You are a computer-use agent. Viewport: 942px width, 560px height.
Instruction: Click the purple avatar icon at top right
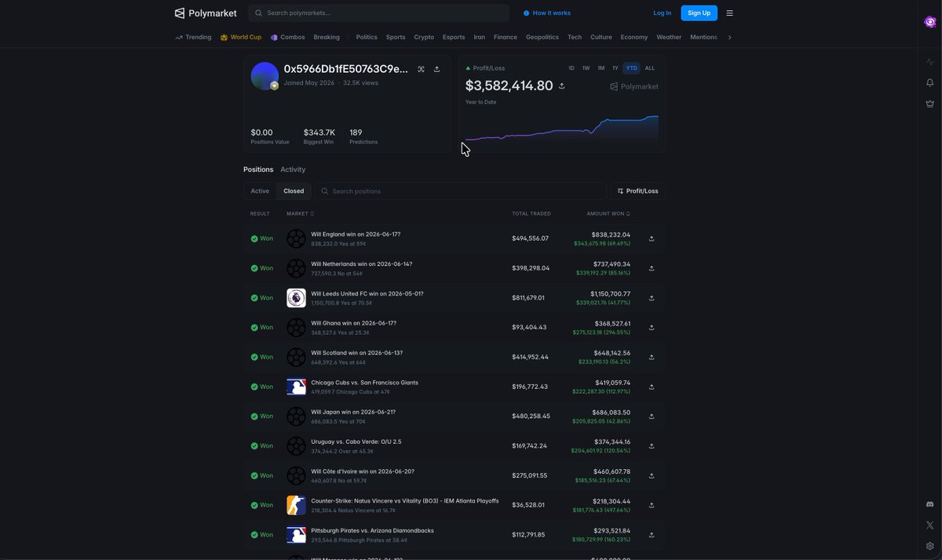pos(930,22)
